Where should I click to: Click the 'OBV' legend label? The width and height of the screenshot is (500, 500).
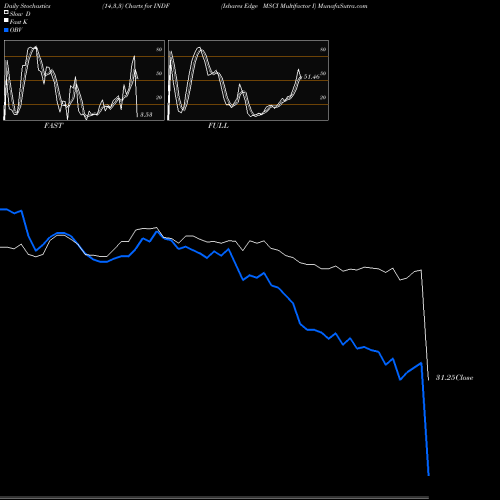[x=16, y=30]
